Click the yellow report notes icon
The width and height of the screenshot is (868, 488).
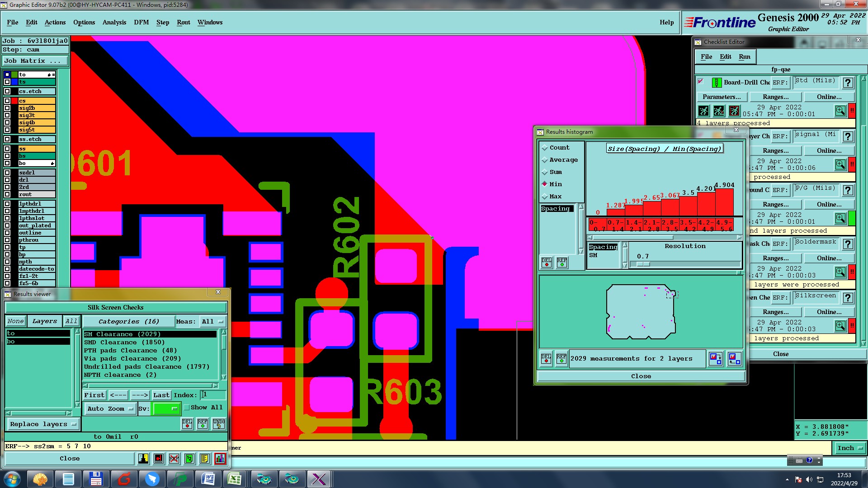(x=205, y=459)
